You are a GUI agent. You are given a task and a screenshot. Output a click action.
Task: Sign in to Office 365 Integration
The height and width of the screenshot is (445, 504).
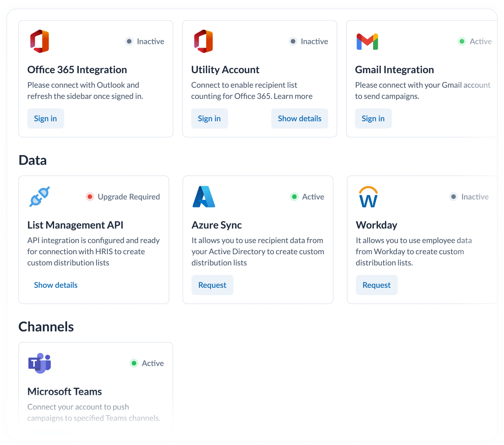point(45,118)
